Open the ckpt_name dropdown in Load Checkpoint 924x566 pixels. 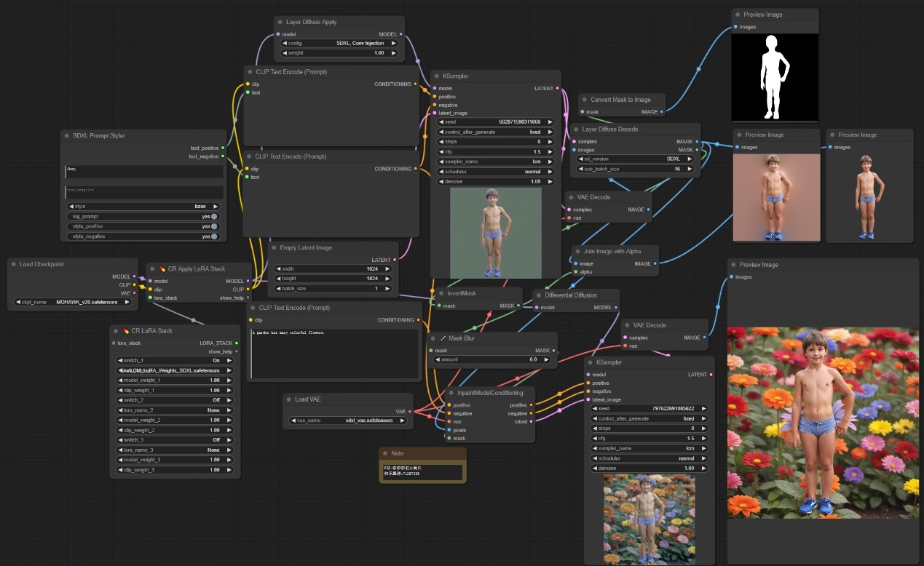point(73,301)
